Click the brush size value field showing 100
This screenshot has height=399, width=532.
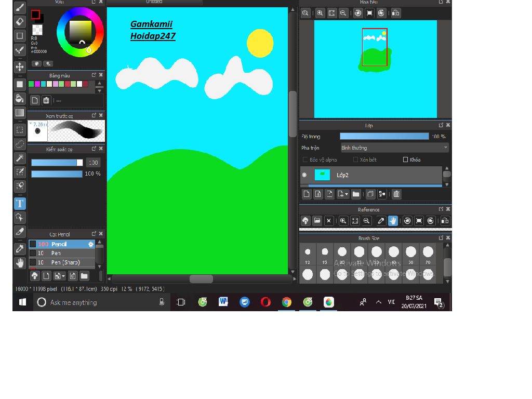[x=94, y=163]
